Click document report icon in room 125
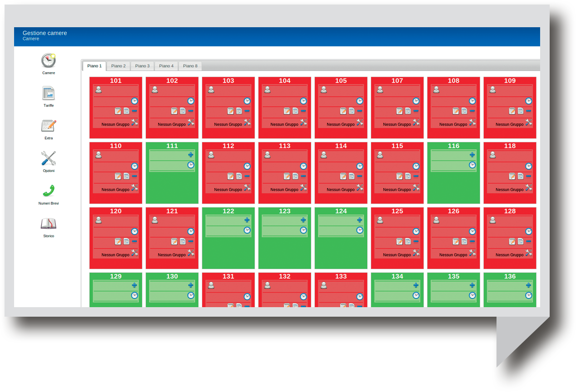 [x=408, y=241]
